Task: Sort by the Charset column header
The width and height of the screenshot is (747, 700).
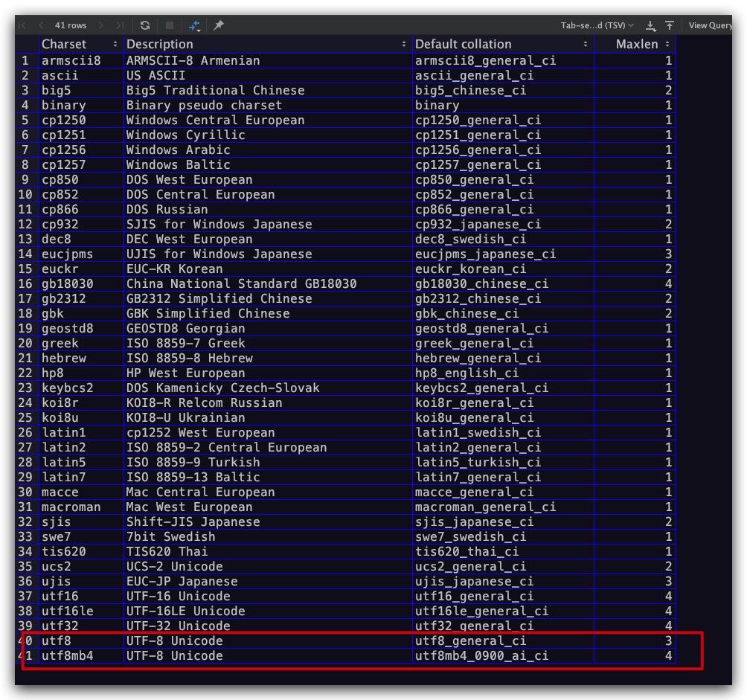Action: click(80, 45)
